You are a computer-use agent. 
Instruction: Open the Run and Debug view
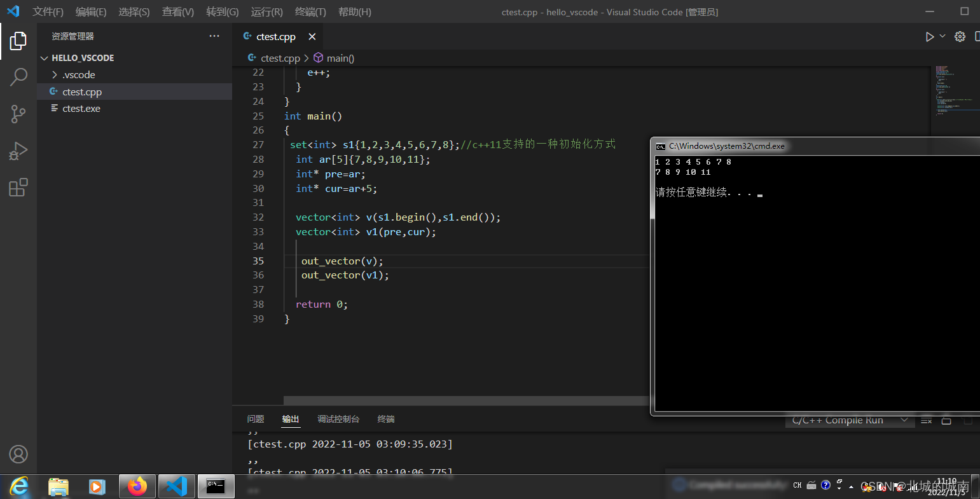point(18,151)
